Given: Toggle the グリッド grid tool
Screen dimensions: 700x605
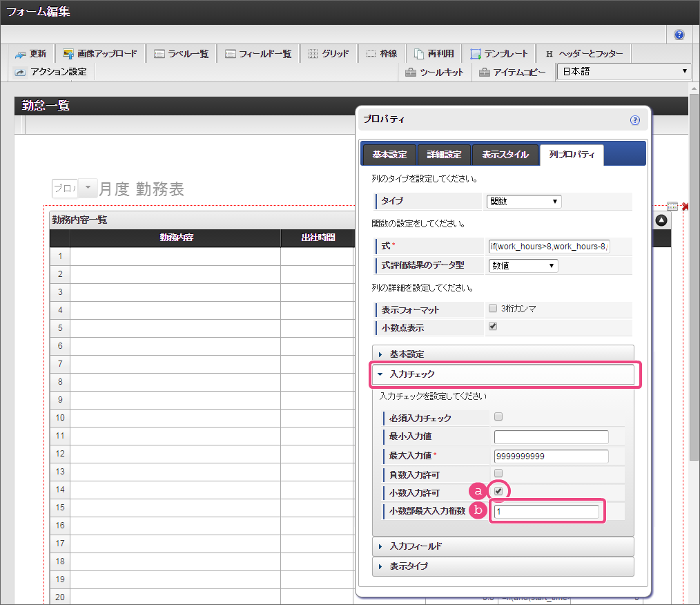Looking at the screenshot, I should (329, 54).
